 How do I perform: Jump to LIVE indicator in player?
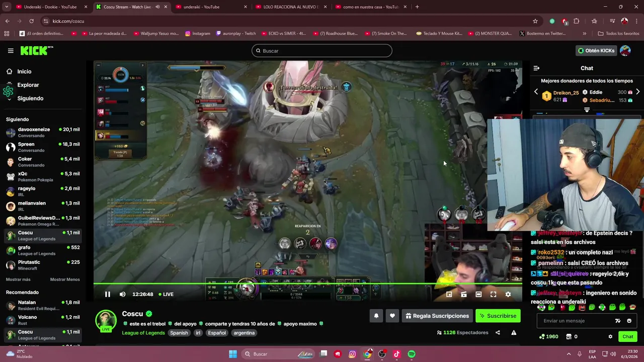click(166, 294)
